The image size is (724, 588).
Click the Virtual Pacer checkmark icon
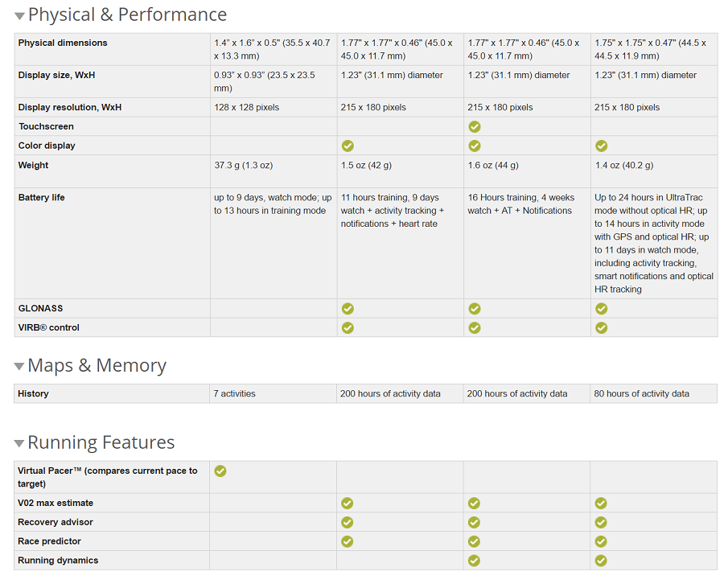click(x=220, y=471)
